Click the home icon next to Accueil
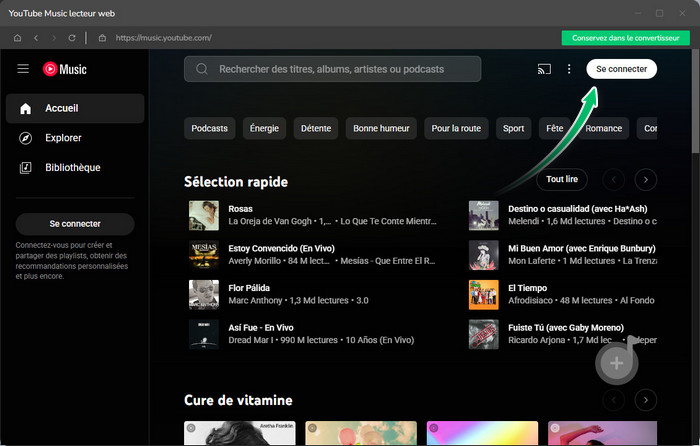The image size is (700, 446). click(x=25, y=108)
